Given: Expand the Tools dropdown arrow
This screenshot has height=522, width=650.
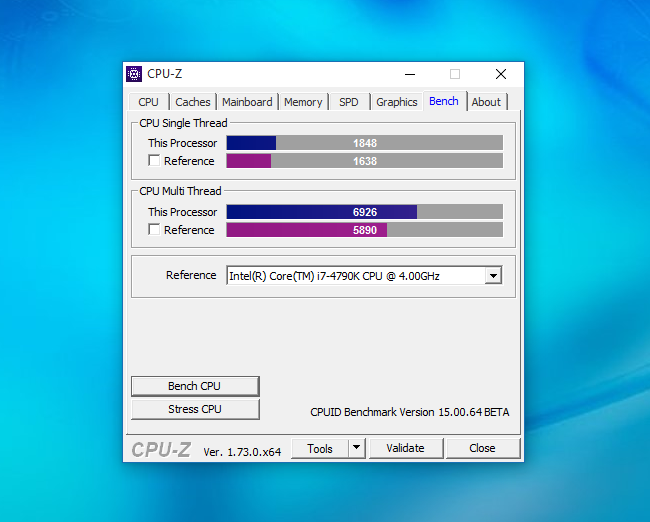Looking at the screenshot, I should pyautogui.click(x=357, y=449).
